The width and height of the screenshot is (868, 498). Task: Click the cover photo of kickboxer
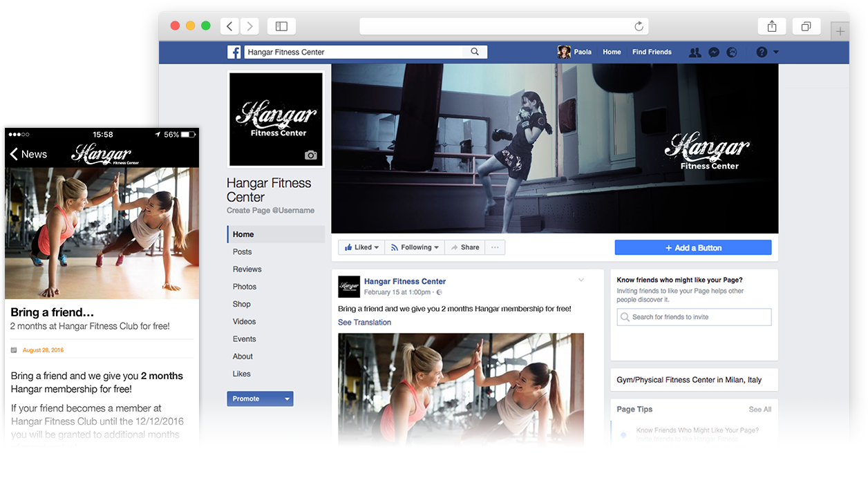pyautogui.click(x=555, y=149)
